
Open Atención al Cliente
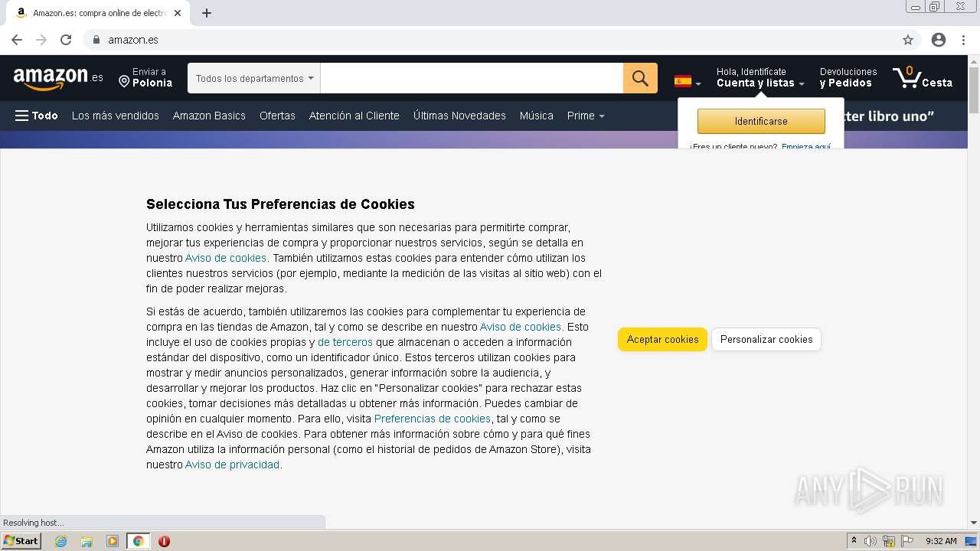[x=354, y=116]
